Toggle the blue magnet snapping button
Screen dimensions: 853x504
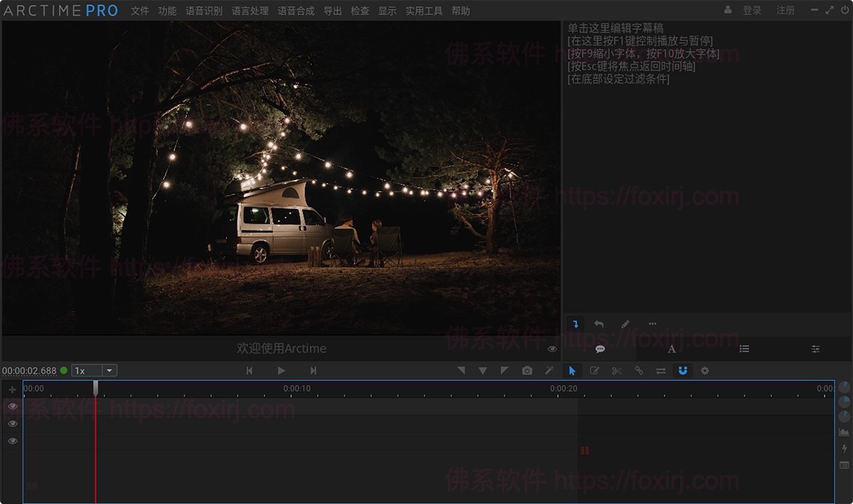click(682, 370)
